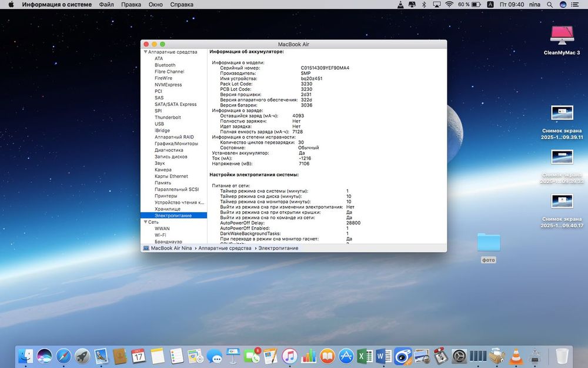Viewport: 588px width, 368px height.
Task: Collapse the Сеть tree section
Action: point(145,222)
